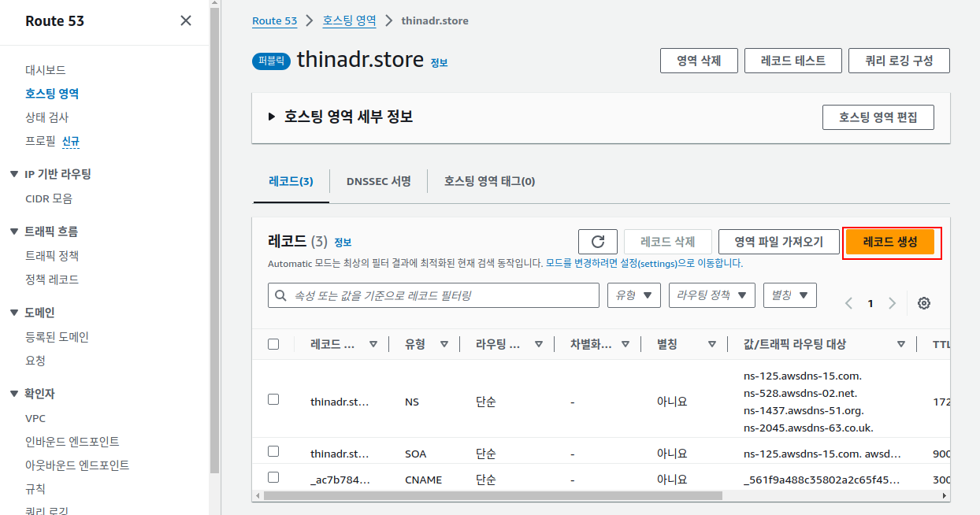Click 호스팅 영역 편집 button
Image resolution: width=980 pixels, height=515 pixels.
pos(878,117)
